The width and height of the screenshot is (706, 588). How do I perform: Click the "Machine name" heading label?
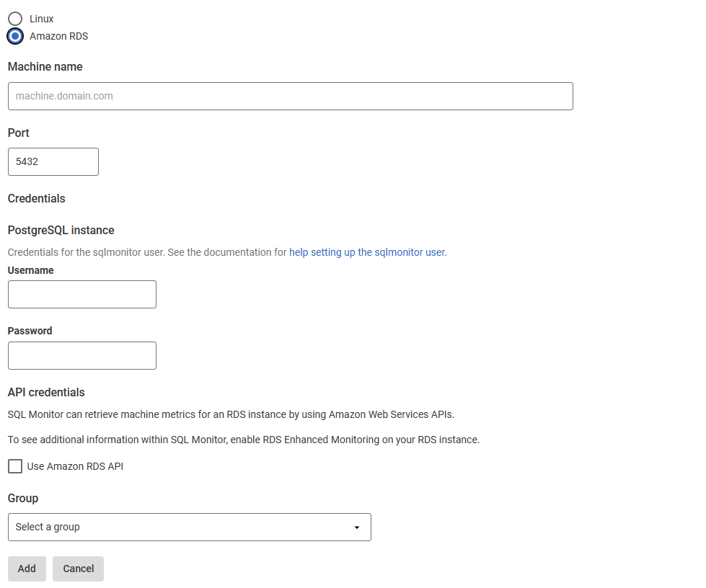click(x=45, y=67)
